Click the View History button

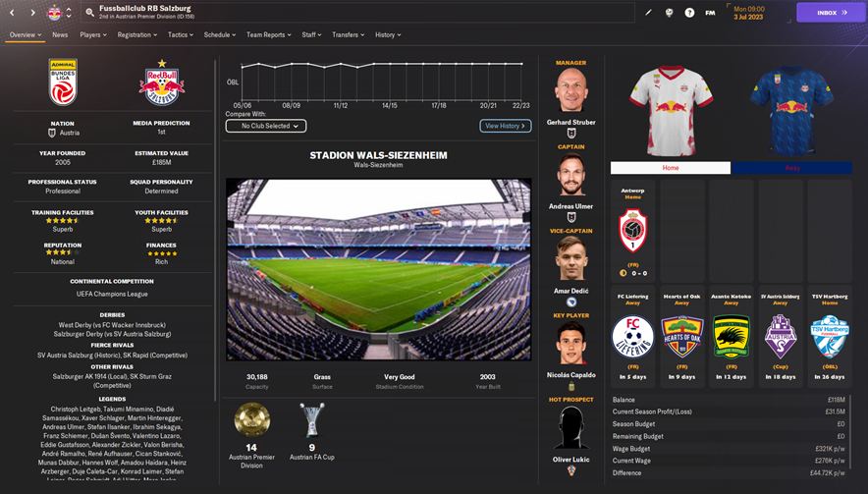506,127
